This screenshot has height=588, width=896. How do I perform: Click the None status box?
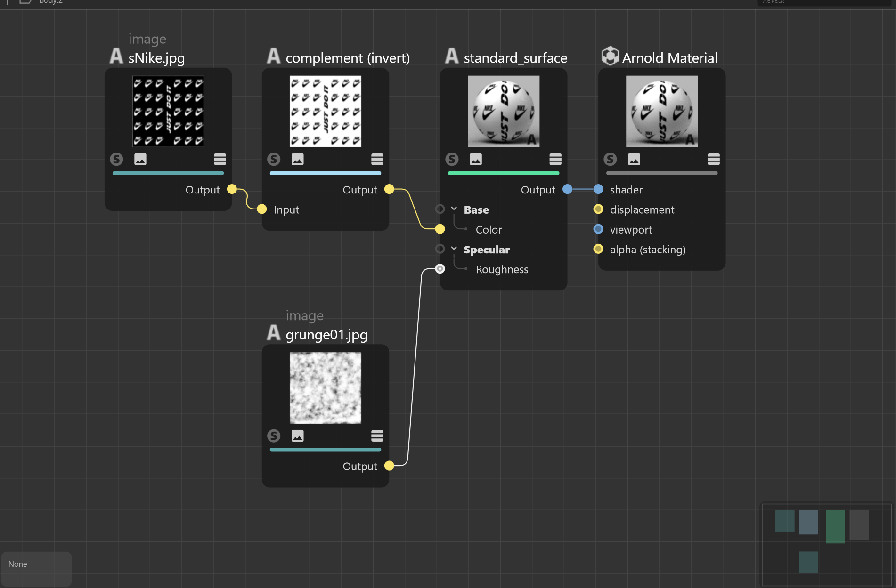(36, 568)
